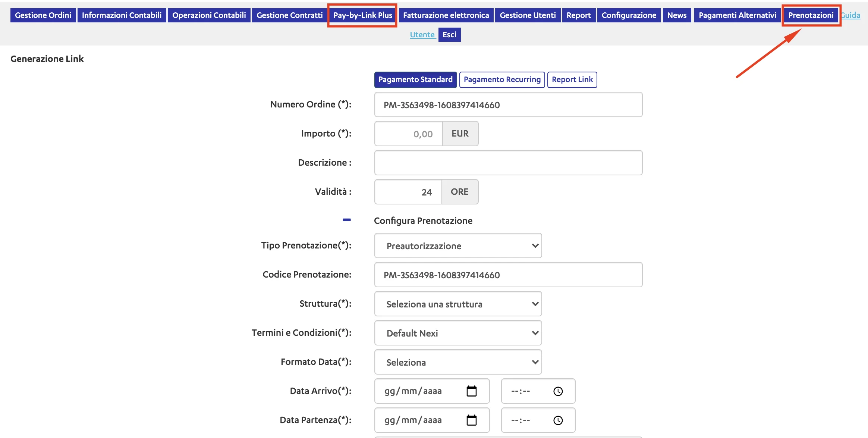Viewport: 868px width, 438px height.
Task: Select the Pagamento Standard tab
Action: coord(415,79)
